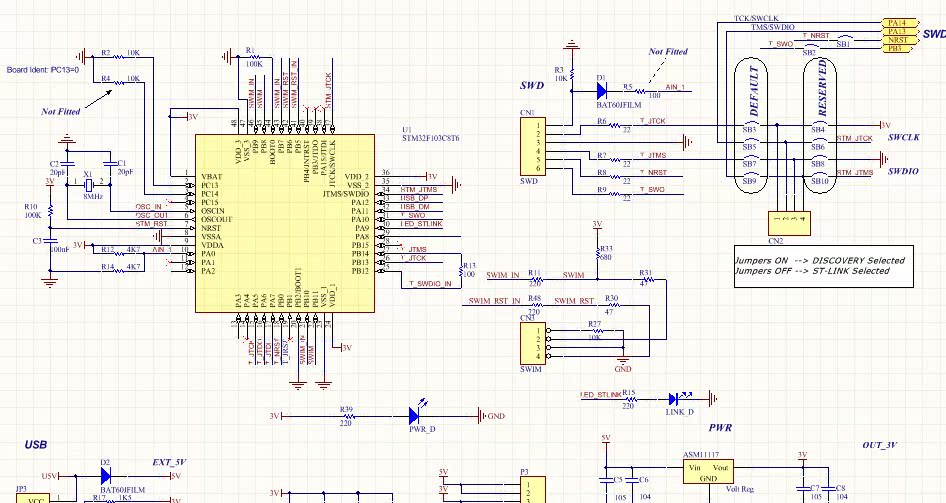Select resistor R3 10K
This screenshot has height=503, width=946.
(571, 74)
